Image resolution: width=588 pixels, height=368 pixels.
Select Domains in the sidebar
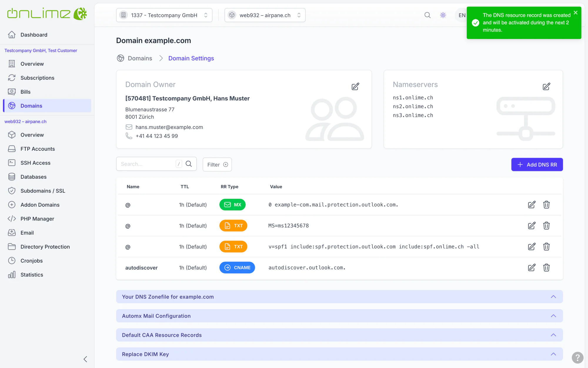(47, 106)
